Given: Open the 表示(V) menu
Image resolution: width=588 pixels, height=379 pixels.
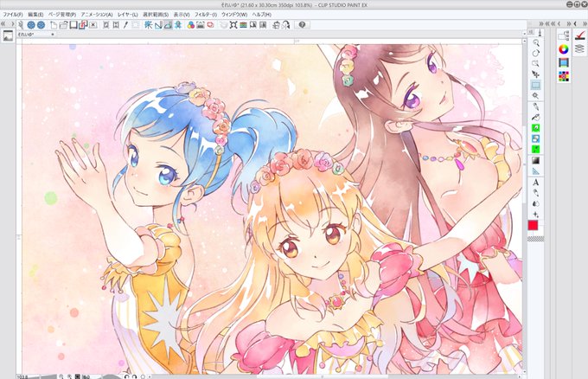Looking at the screenshot, I should pos(182,15).
